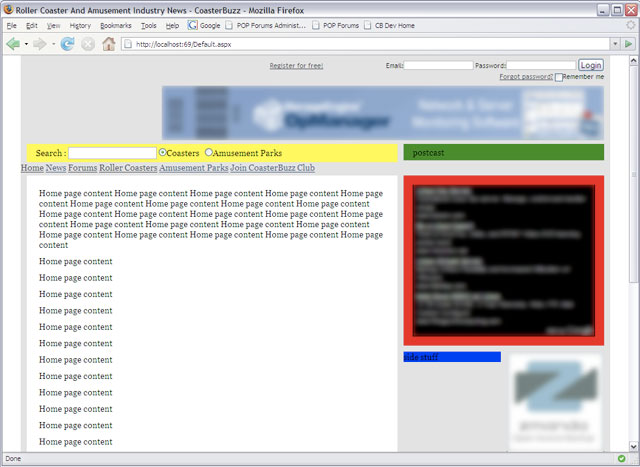
Task: Open the View menu
Action: (53, 25)
